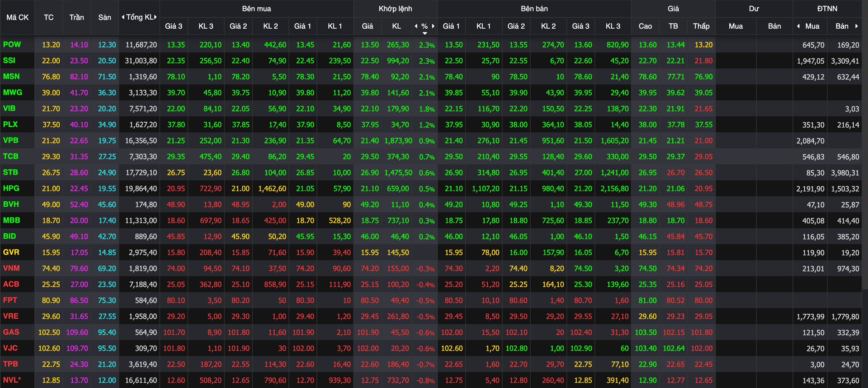Open GVR stock symbol
Screen dimensions: 868x388
11,252
